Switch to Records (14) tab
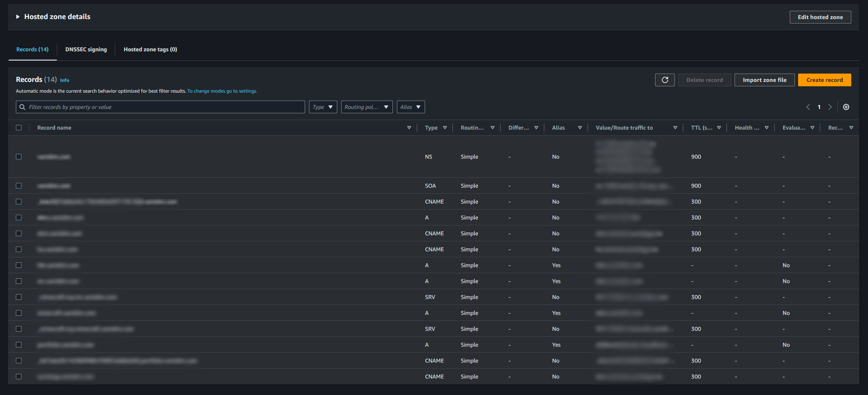This screenshot has width=868, height=395. tap(33, 49)
